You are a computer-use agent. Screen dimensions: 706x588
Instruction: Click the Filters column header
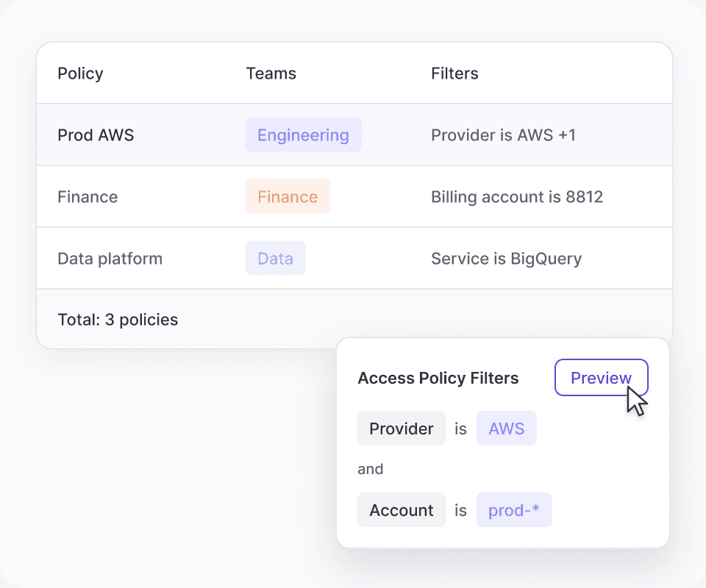(x=454, y=73)
